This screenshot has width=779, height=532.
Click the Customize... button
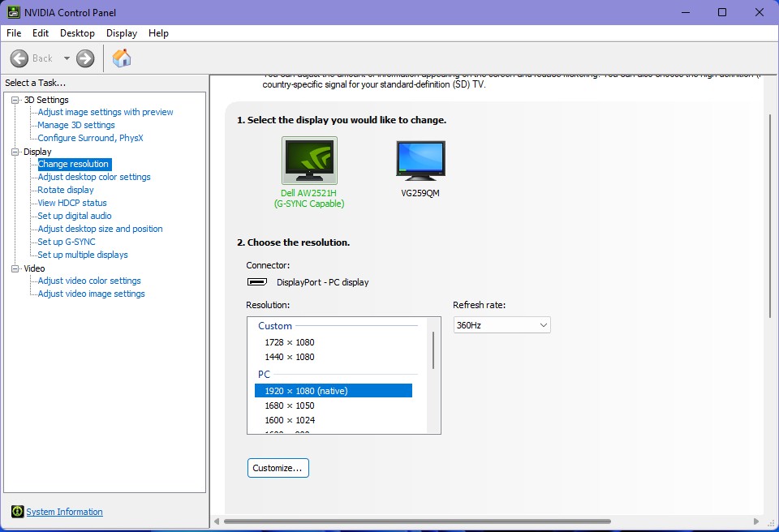(278, 468)
